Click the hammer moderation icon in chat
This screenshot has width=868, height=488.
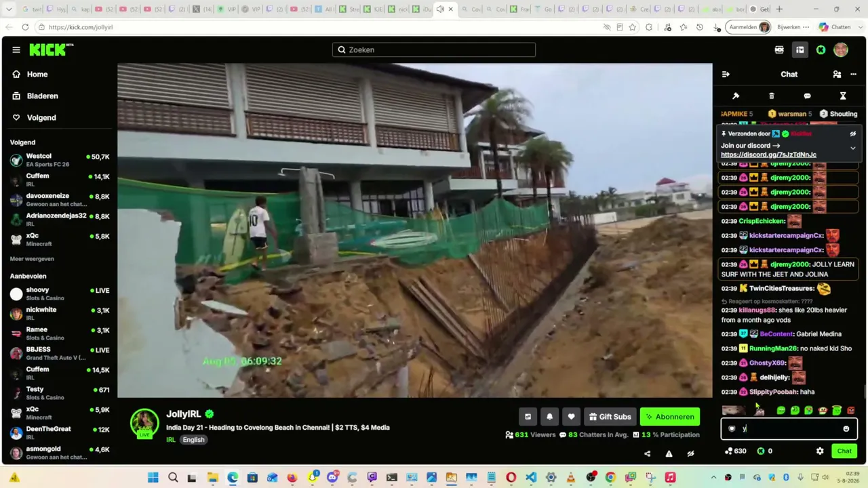coord(736,96)
